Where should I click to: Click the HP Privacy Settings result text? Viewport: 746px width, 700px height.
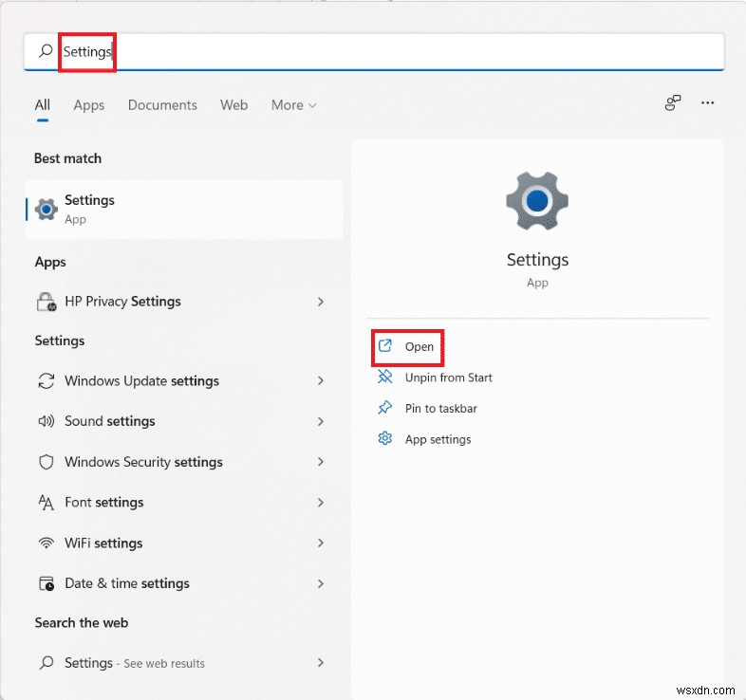click(x=122, y=302)
